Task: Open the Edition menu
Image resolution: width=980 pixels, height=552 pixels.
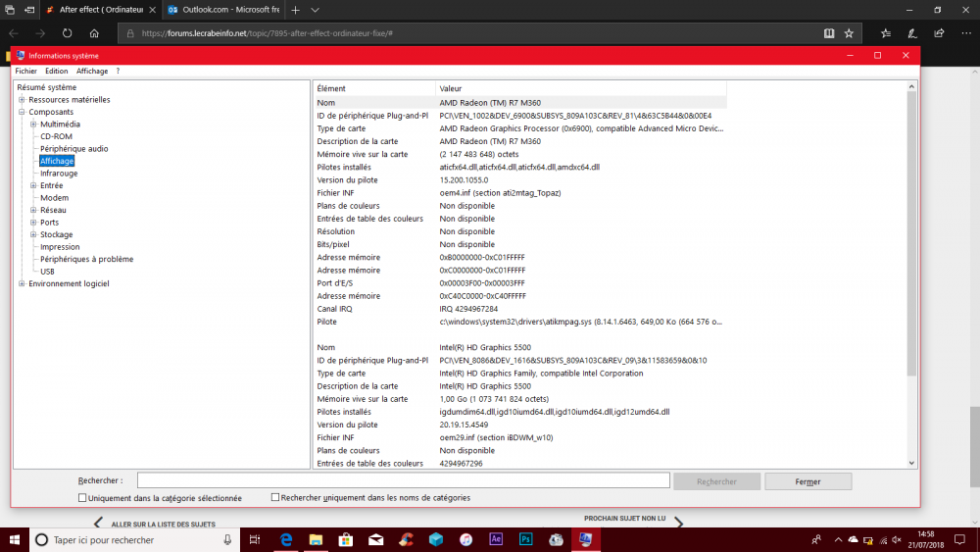Action: pos(56,72)
